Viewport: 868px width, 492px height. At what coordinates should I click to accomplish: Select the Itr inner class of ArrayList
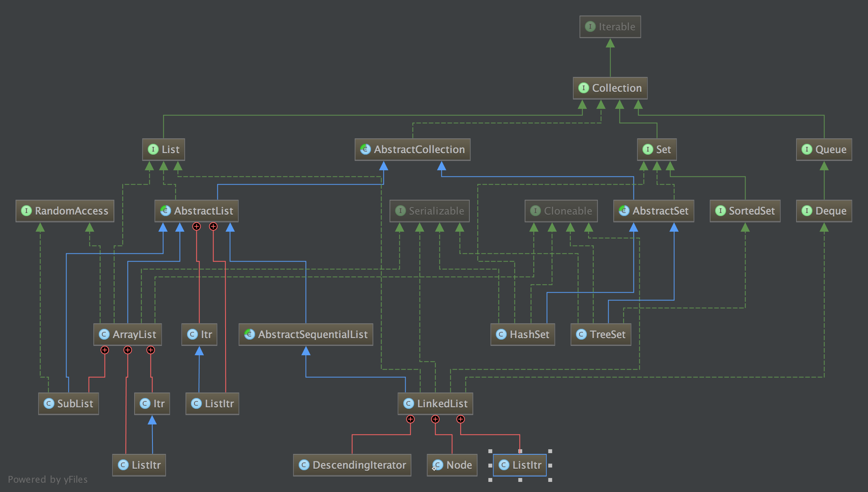pyautogui.click(x=152, y=404)
